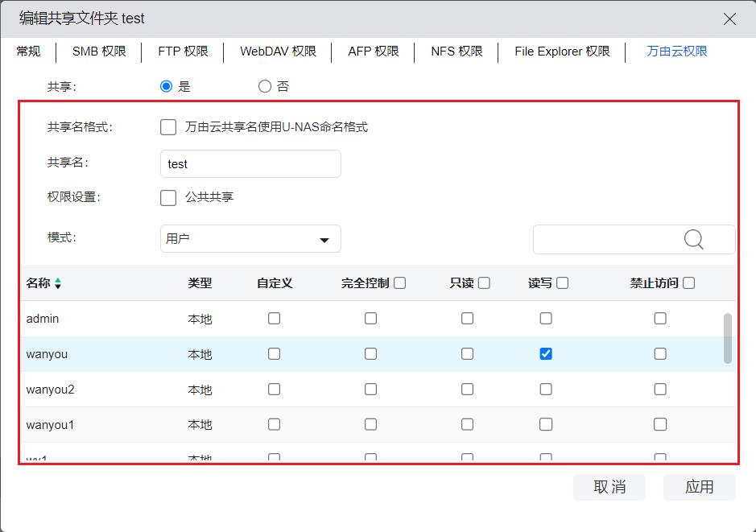Sort users by the 名称 column arrows
Image resolution: width=756 pixels, height=532 pixels.
click(x=58, y=283)
